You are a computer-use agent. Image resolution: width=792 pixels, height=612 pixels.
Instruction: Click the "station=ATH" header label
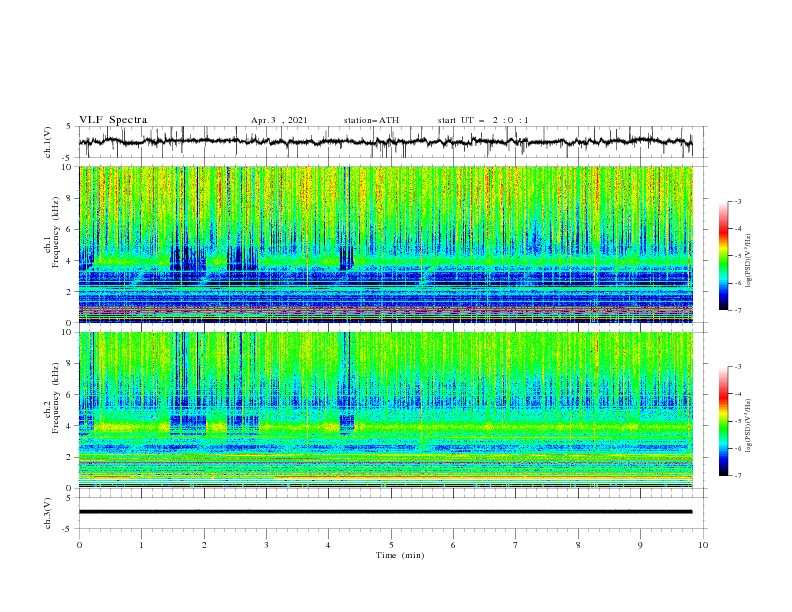[371, 120]
